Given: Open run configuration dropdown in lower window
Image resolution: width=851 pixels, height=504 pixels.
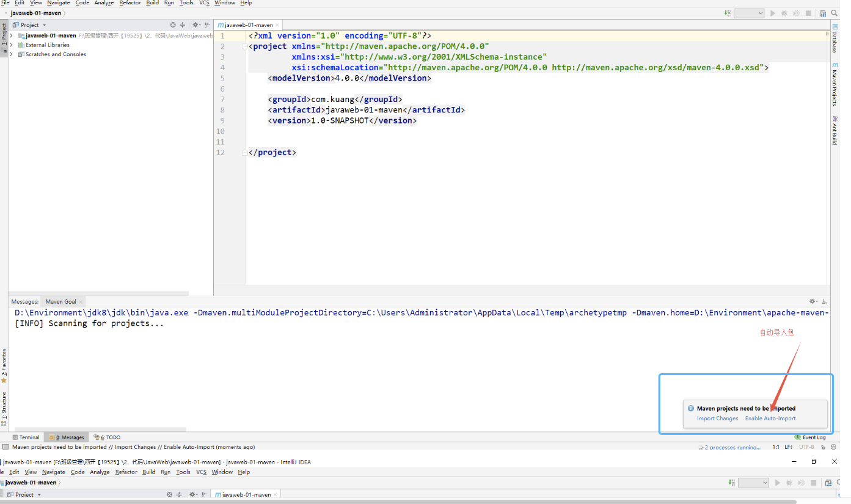Looking at the screenshot, I should click(753, 483).
